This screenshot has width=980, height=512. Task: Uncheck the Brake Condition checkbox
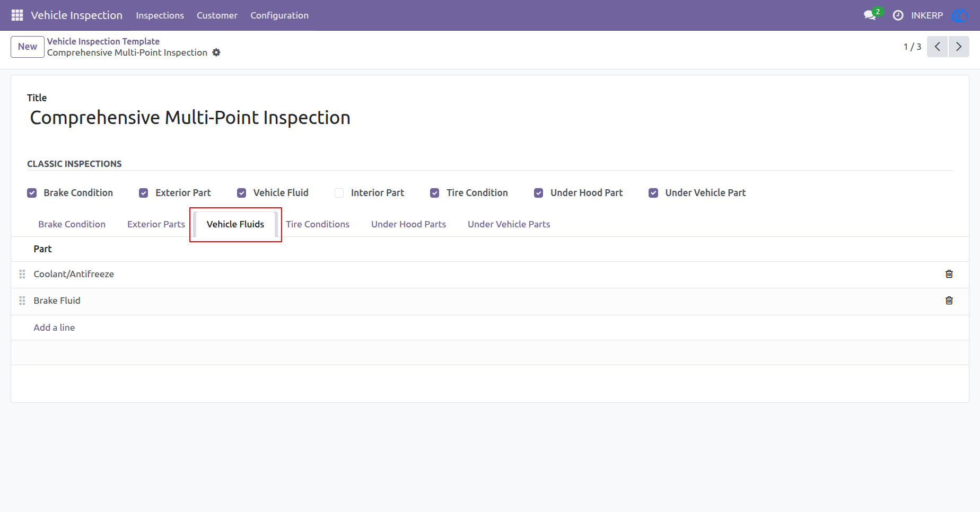click(x=32, y=193)
